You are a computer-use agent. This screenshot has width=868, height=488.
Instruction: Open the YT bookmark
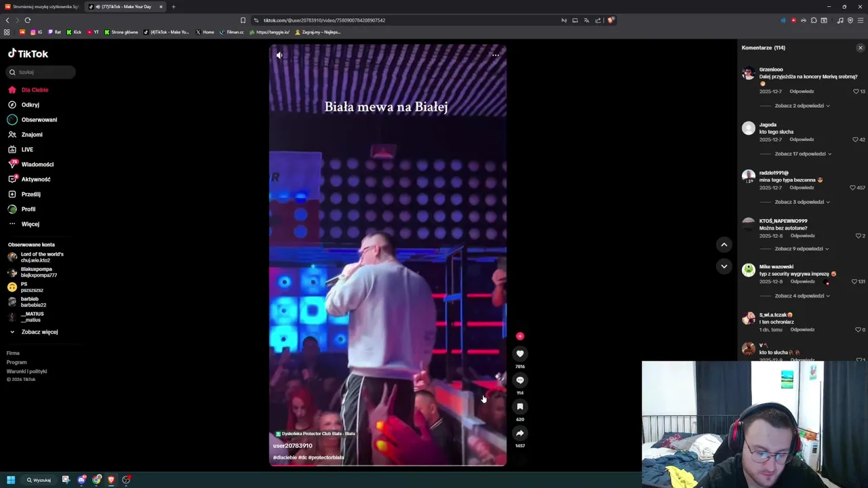click(93, 32)
